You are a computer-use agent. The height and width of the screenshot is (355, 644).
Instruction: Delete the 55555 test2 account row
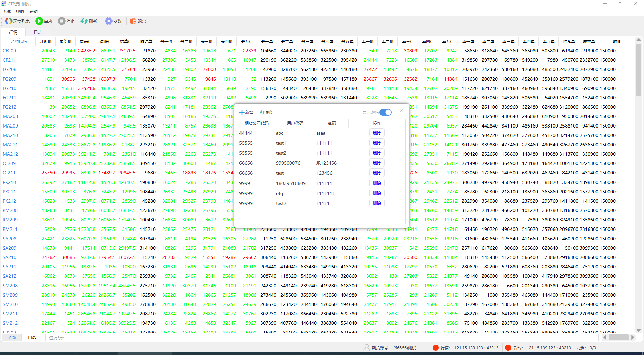[377, 153]
